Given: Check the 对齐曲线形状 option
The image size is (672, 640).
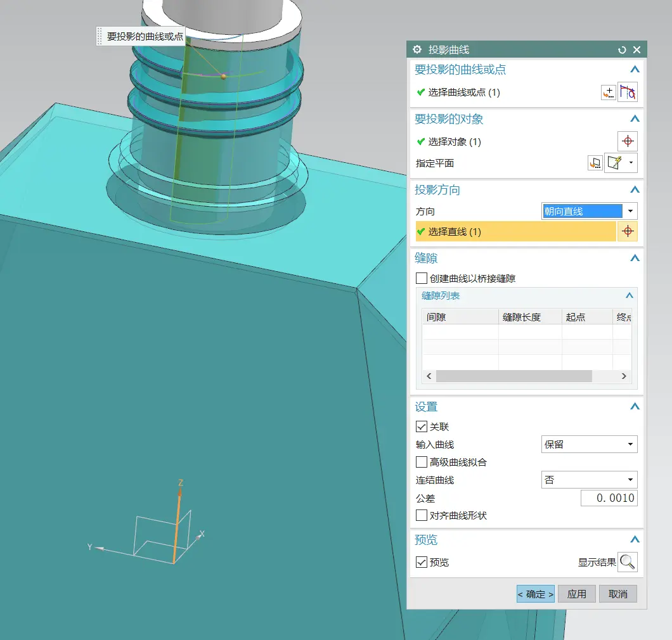Looking at the screenshot, I should tap(422, 515).
